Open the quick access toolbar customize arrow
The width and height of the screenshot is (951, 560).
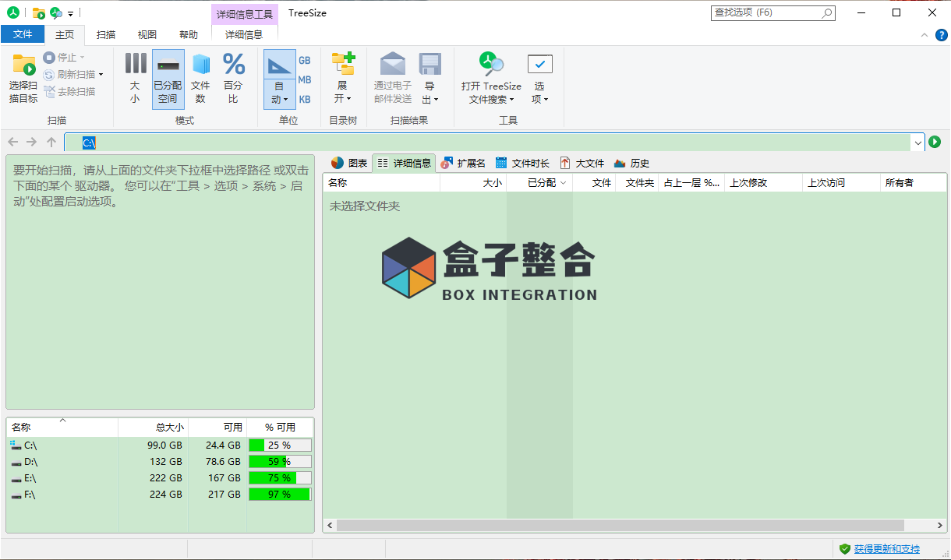[70, 13]
